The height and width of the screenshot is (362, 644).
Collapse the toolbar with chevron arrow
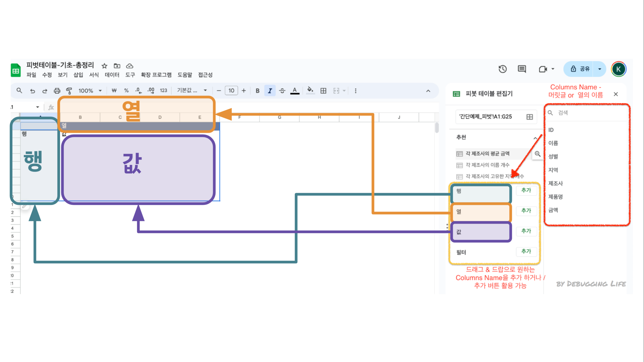[x=428, y=91]
